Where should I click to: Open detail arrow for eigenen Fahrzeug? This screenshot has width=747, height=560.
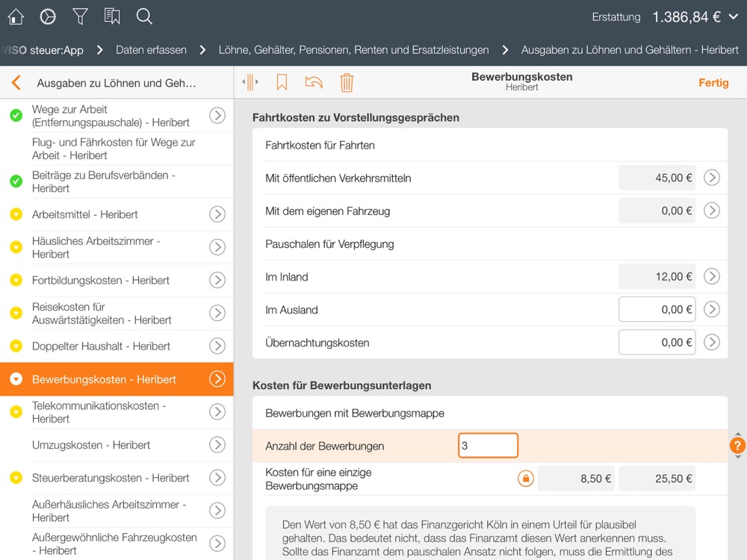[712, 211]
